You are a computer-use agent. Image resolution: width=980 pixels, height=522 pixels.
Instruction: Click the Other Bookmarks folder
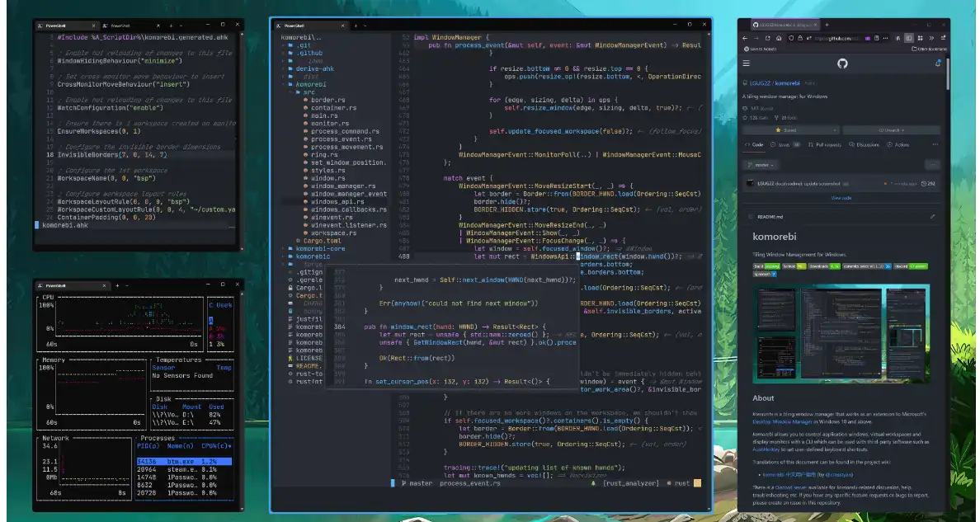click(930, 49)
